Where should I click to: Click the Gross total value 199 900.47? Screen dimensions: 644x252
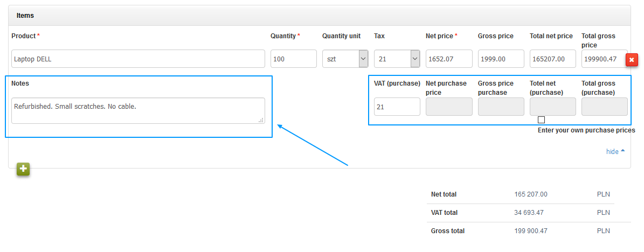click(531, 231)
